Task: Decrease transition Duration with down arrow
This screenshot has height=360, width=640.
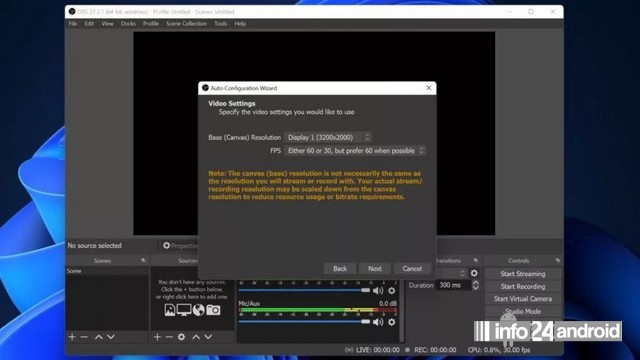Action: tap(476, 288)
